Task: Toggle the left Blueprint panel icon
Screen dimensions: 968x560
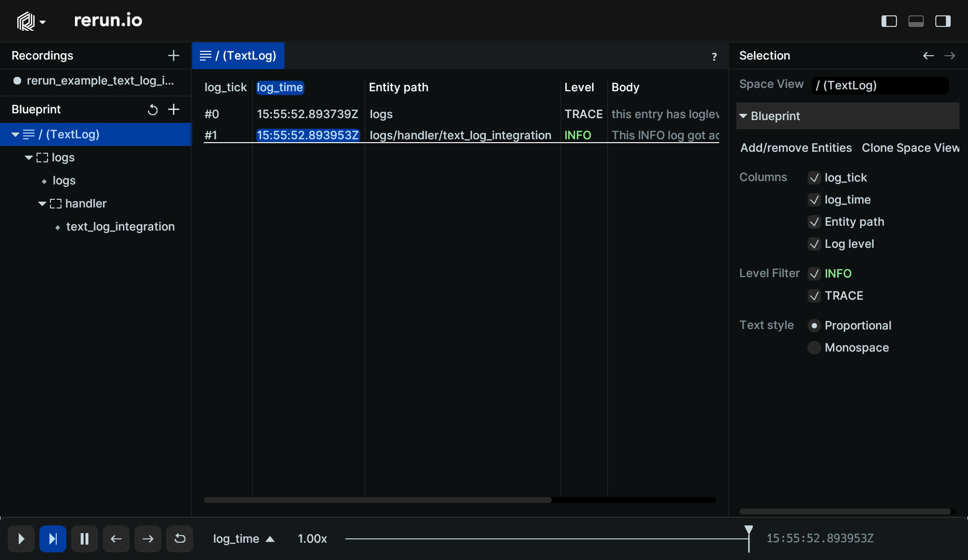Action: coord(889,21)
